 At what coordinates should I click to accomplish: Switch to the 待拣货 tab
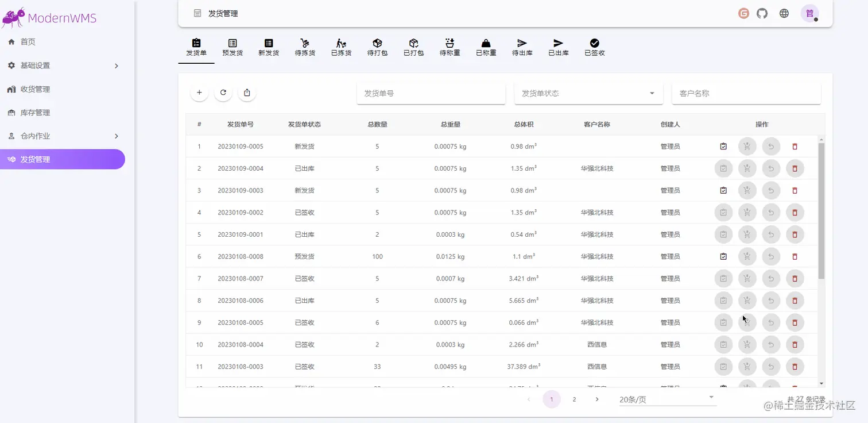[x=305, y=48]
